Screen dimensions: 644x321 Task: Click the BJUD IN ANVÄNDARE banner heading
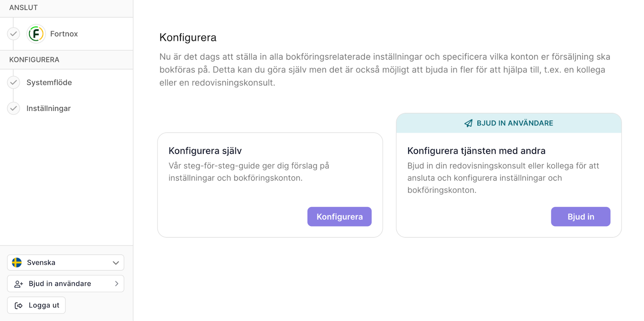point(515,123)
